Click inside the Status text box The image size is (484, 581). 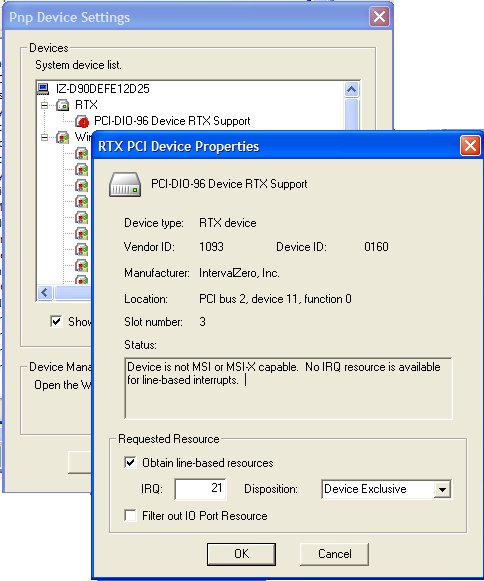tap(288, 388)
